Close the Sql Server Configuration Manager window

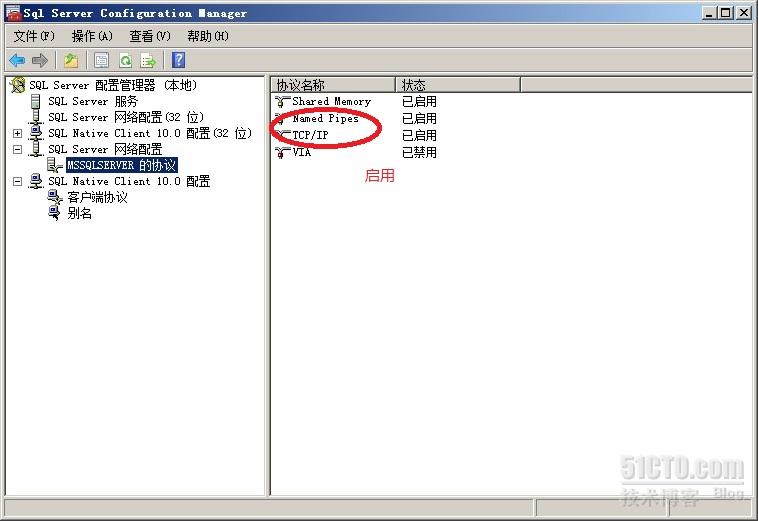pos(744,13)
